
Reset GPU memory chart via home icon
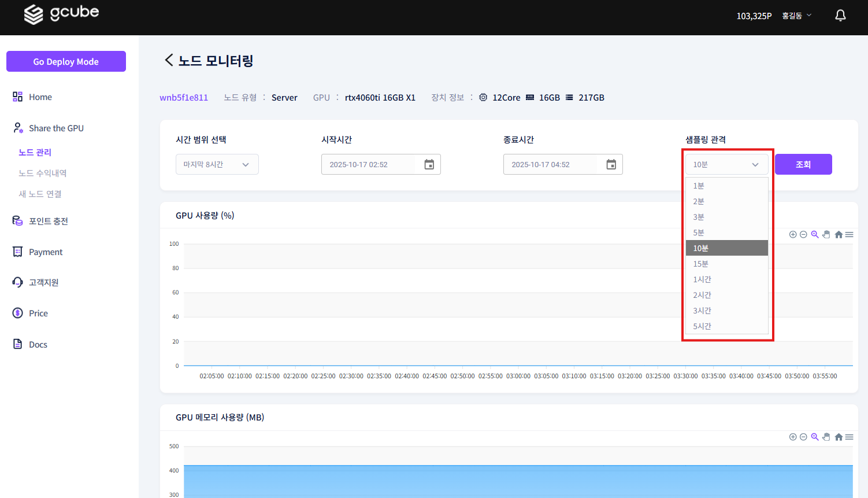pyautogui.click(x=838, y=437)
